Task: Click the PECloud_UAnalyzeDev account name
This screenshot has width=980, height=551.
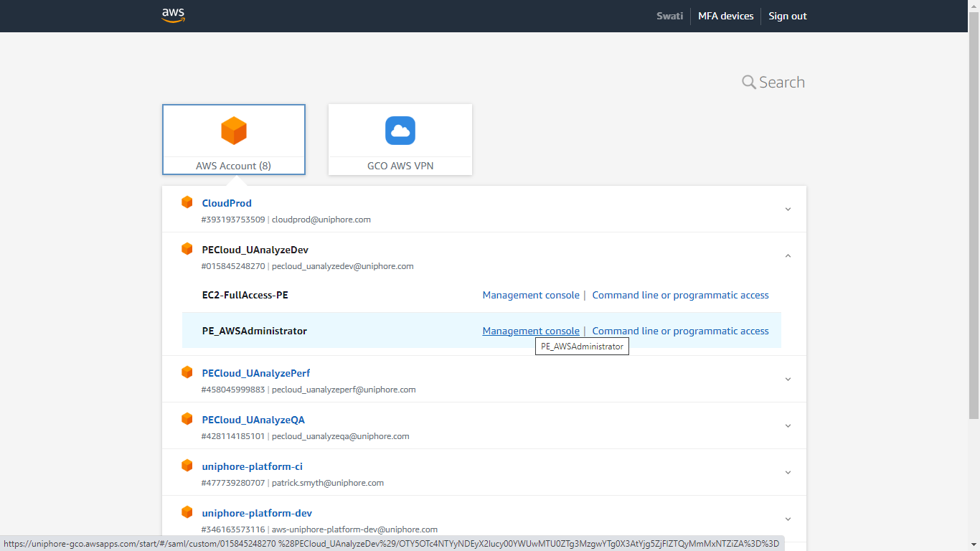Action: 255,250
